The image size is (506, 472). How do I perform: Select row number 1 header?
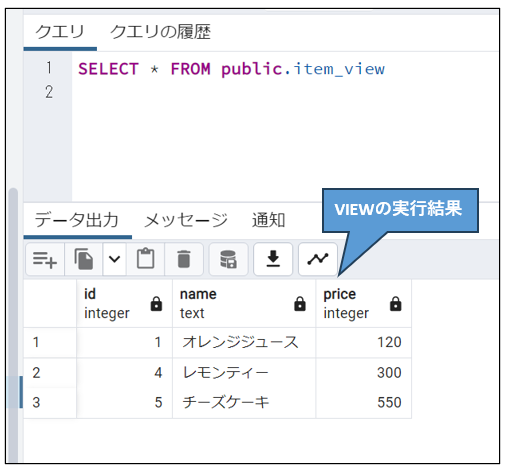pyautogui.click(x=50, y=343)
